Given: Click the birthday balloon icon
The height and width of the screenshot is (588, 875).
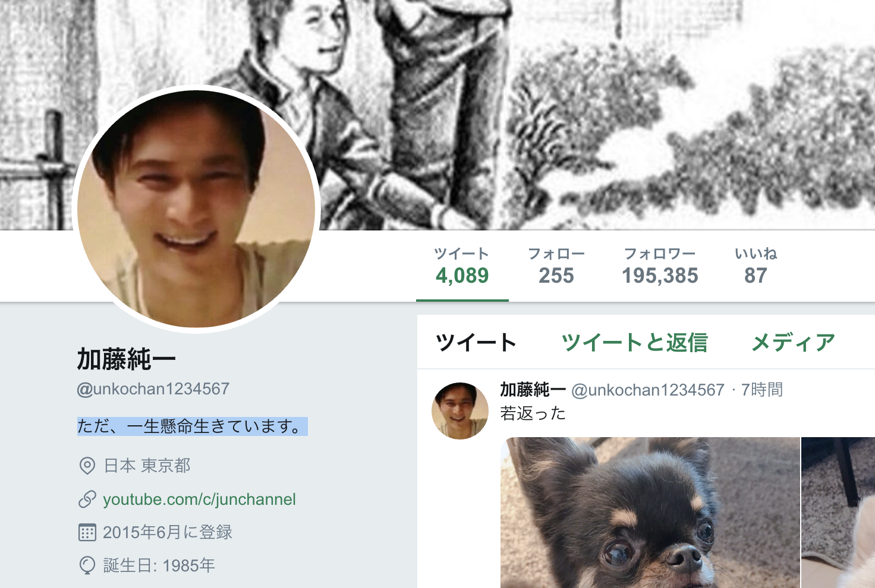Looking at the screenshot, I should (87, 565).
